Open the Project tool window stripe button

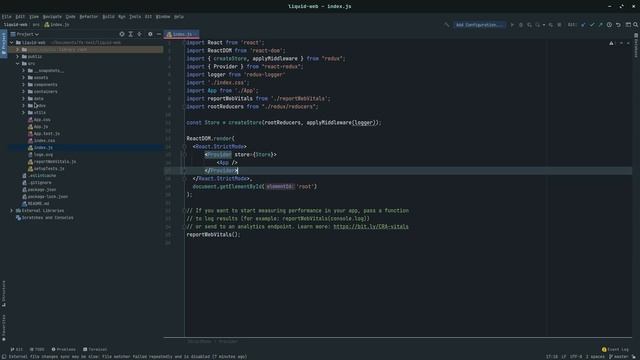tap(4, 45)
